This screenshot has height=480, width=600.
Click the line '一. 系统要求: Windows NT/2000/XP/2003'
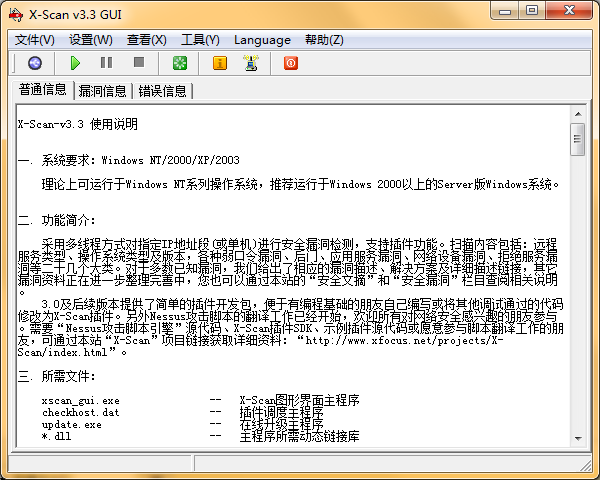point(129,160)
